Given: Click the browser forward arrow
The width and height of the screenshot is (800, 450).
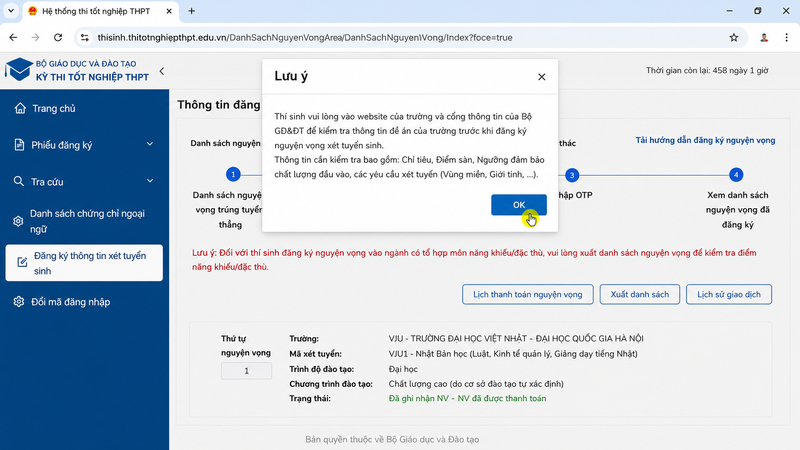Looking at the screenshot, I should pyautogui.click(x=35, y=37).
